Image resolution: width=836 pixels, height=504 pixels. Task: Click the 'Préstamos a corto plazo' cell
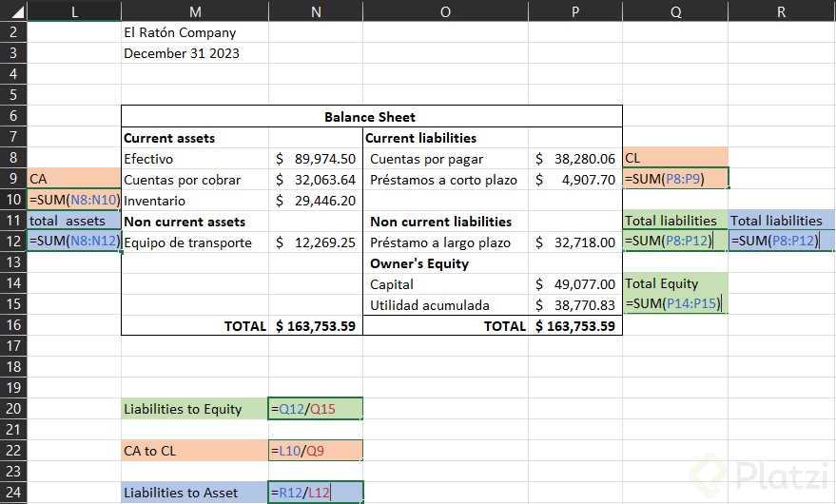(x=445, y=180)
